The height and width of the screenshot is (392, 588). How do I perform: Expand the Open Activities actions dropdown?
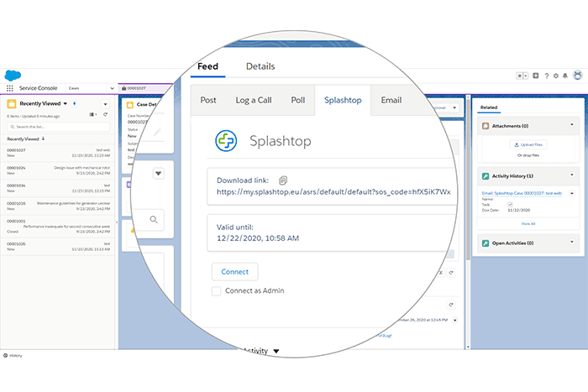pyautogui.click(x=572, y=242)
